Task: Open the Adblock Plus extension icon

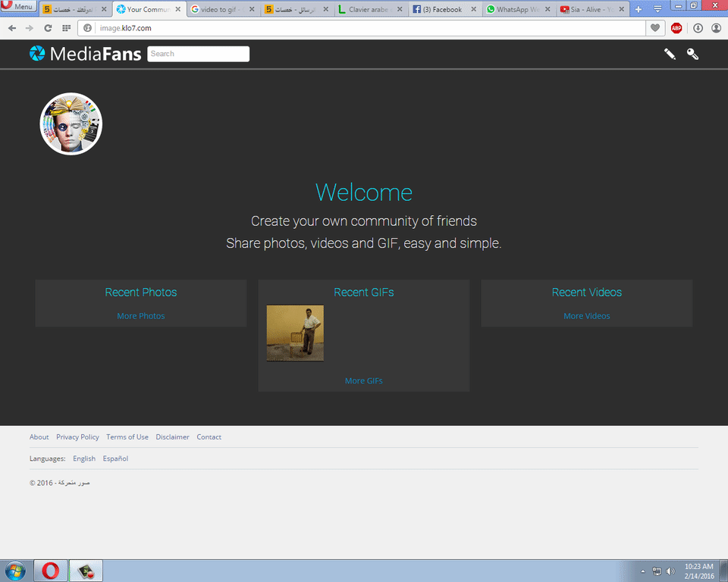Action: click(x=676, y=28)
